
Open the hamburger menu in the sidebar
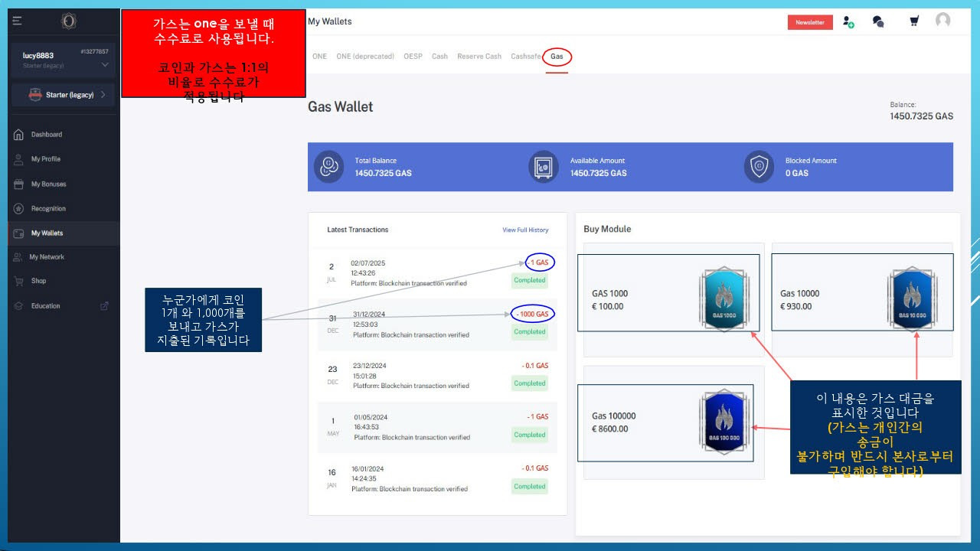point(18,21)
